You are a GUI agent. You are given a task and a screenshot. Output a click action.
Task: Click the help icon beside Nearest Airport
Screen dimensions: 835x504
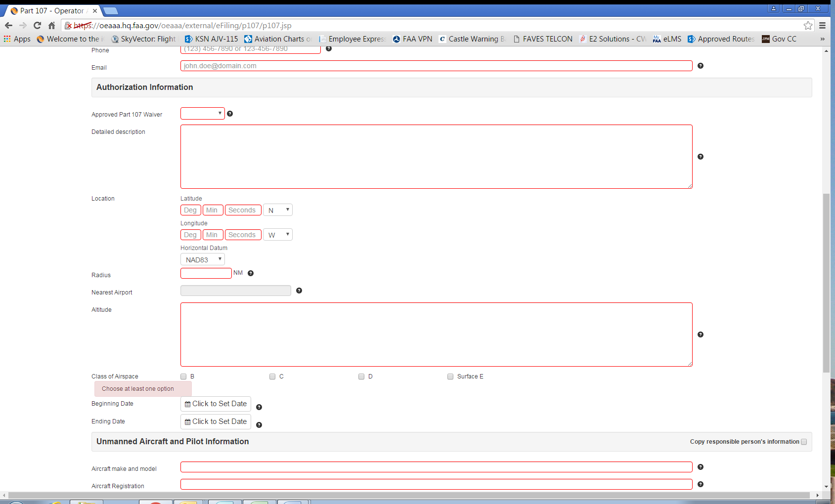pos(299,291)
